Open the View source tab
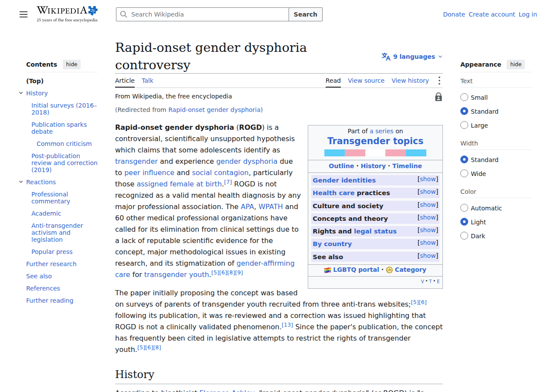Image resolution: width=558 pixels, height=392 pixels. point(366,81)
